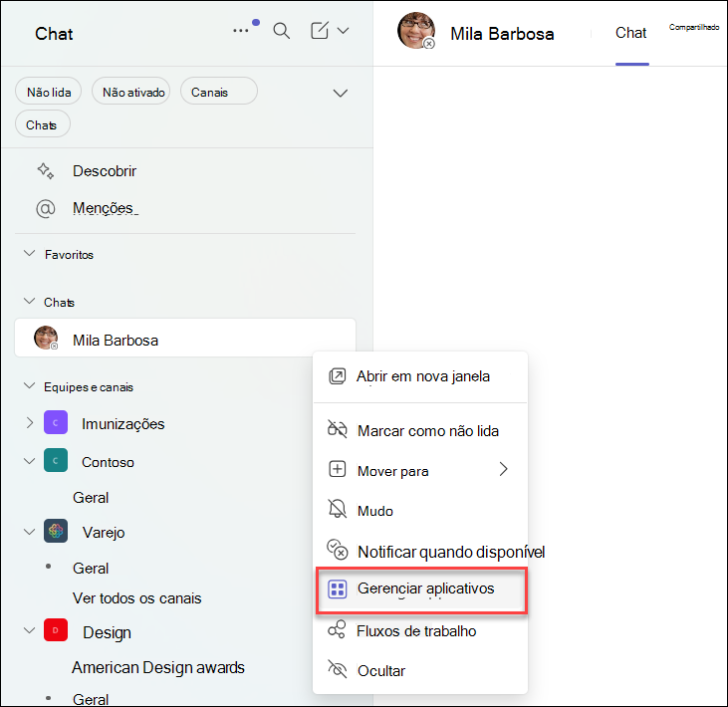
Task: Collapse the Favoritos section
Action: tap(29, 254)
